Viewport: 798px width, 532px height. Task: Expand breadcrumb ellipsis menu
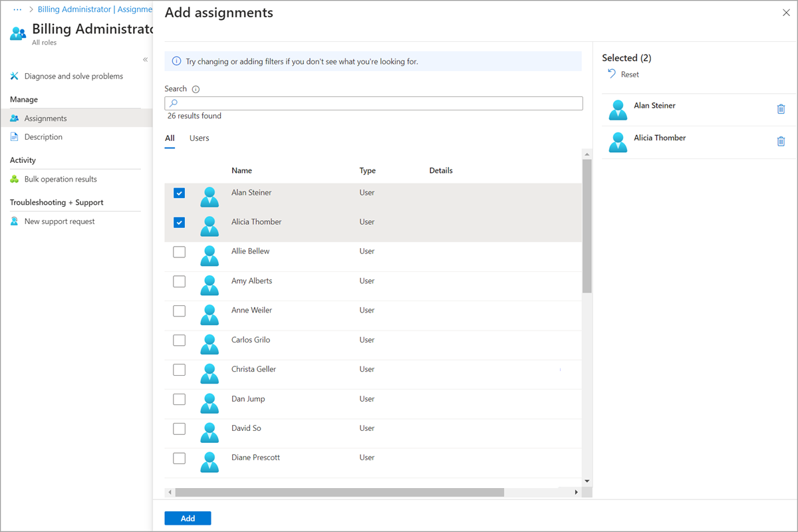click(18, 9)
